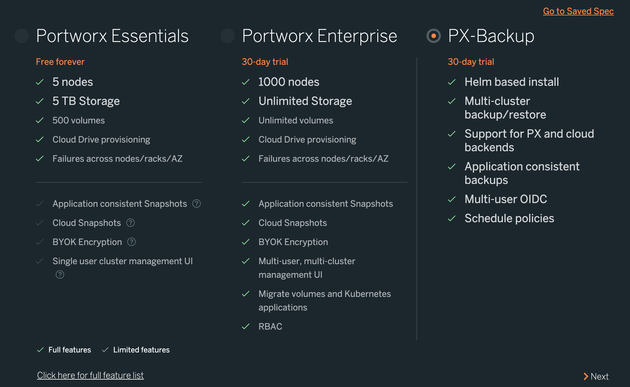Click Enterprise 'Cloud Drive provisioning' text
Image resolution: width=630 pixels, height=387 pixels.
coord(307,140)
